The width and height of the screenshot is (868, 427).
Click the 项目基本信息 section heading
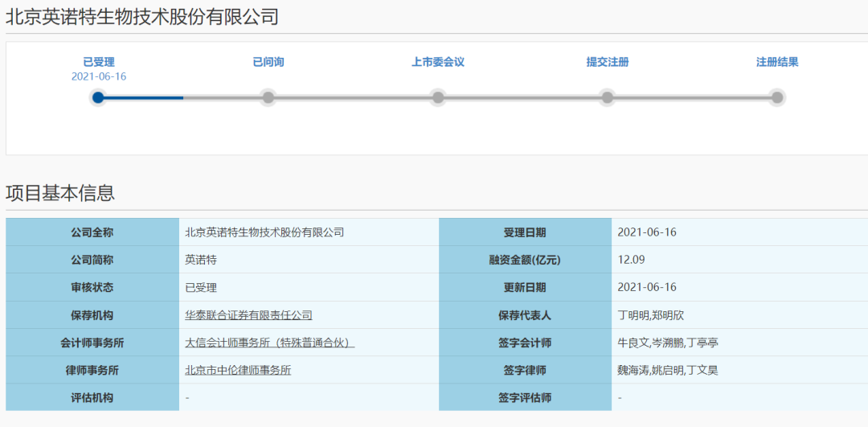(60, 193)
